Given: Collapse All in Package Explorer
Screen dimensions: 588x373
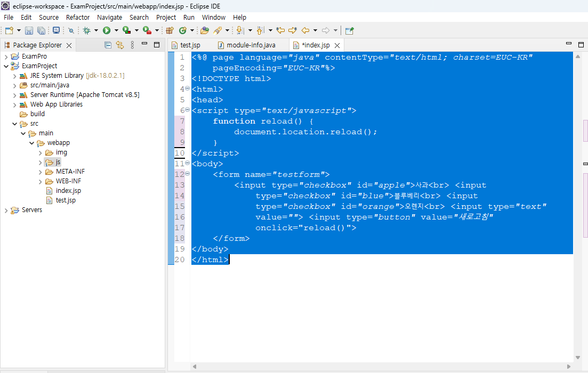Looking at the screenshot, I should pos(108,45).
